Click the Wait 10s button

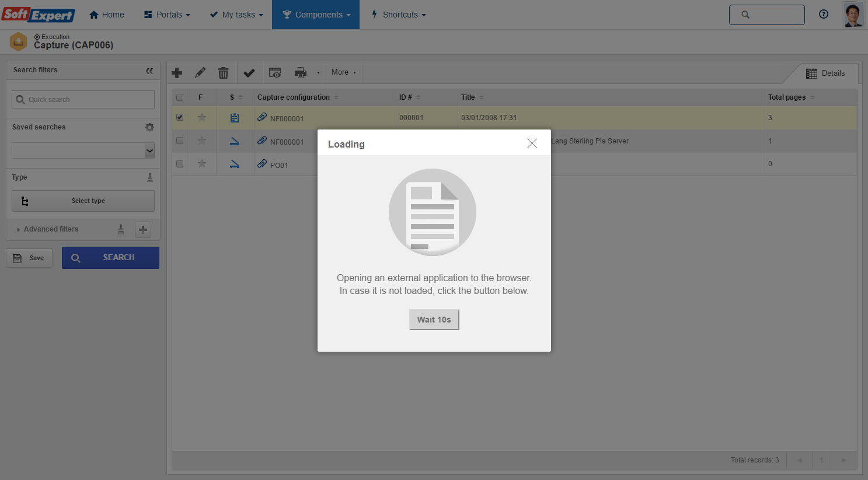point(434,320)
